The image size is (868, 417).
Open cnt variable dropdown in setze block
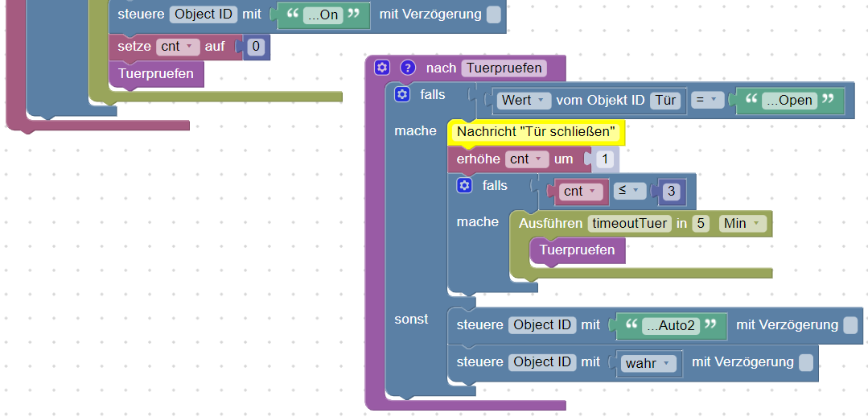tap(178, 47)
